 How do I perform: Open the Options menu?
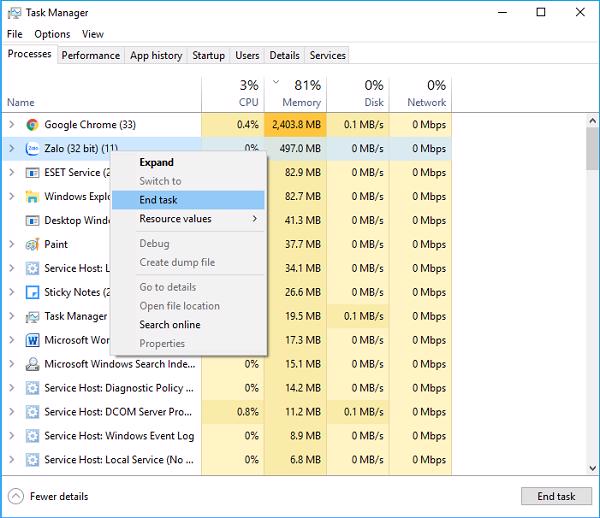click(x=52, y=34)
